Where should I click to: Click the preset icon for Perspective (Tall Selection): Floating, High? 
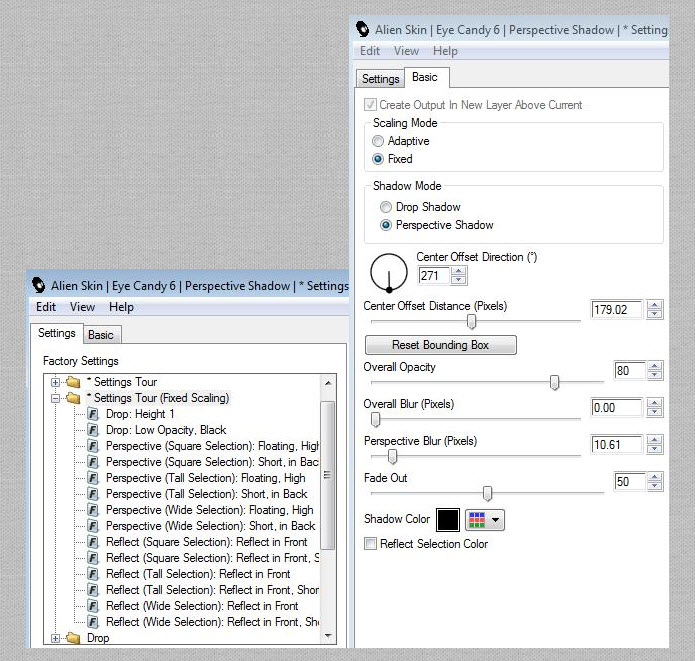tap(93, 478)
